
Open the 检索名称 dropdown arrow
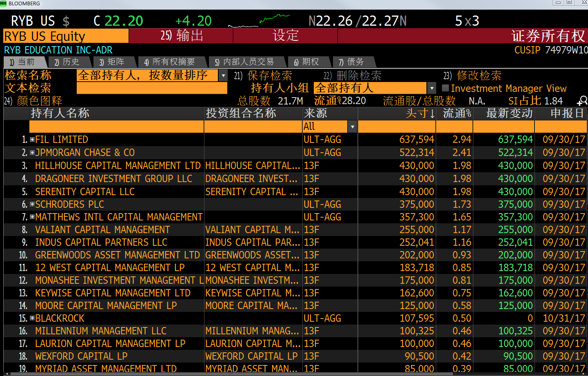(x=223, y=76)
